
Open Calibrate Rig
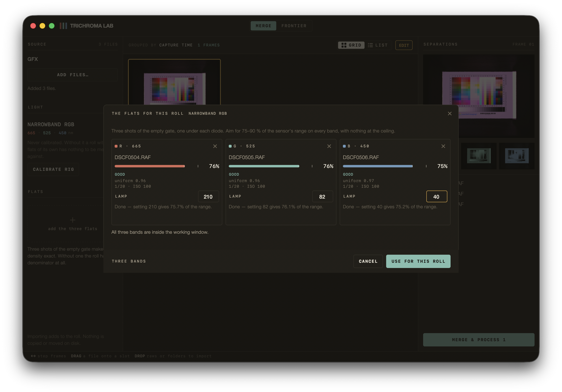coord(53,169)
